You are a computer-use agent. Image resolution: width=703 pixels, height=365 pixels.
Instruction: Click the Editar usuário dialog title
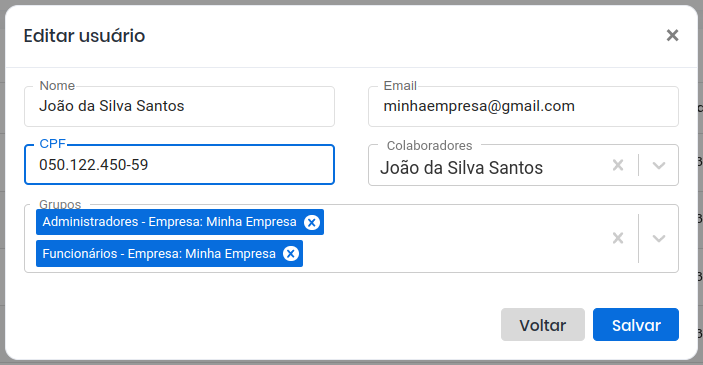pyautogui.click(x=84, y=36)
